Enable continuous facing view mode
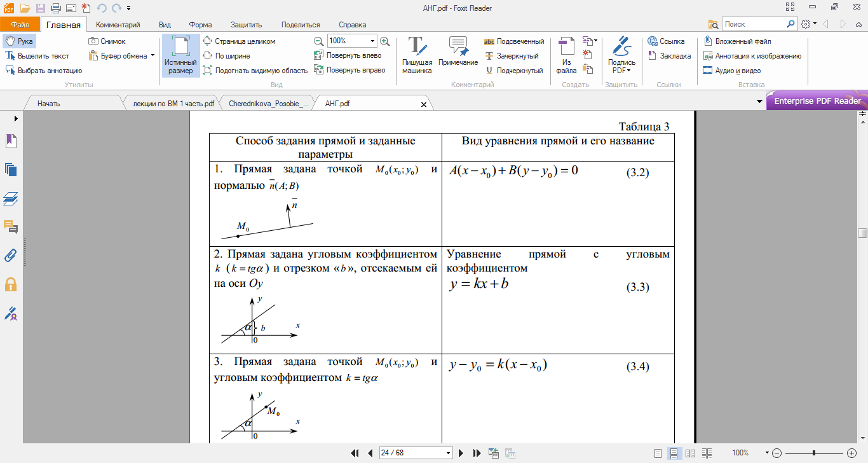The height and width of the screenshot is (463, 868). coord(706,453)
